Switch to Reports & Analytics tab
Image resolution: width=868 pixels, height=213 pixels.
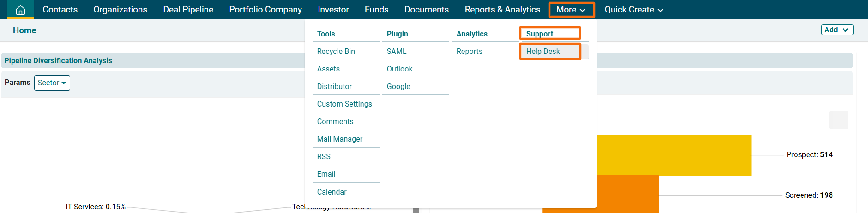pyautogui.click(x=502, y=10)
